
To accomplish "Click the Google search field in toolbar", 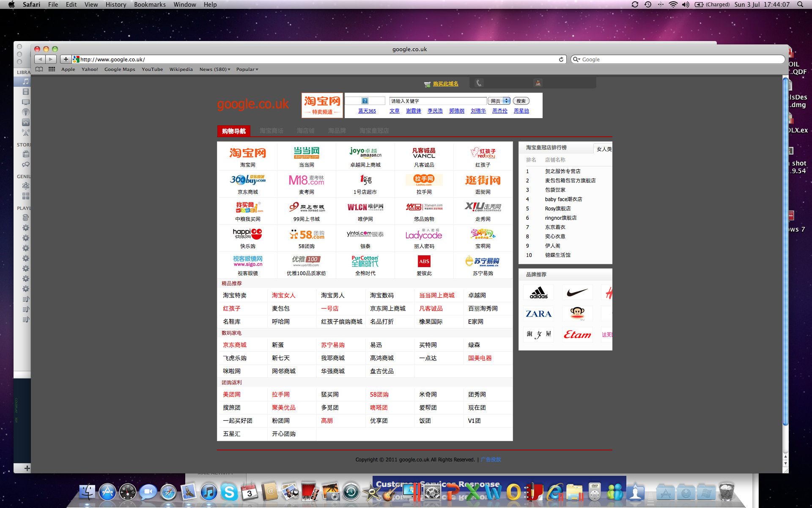I will [x=678, y=59].
